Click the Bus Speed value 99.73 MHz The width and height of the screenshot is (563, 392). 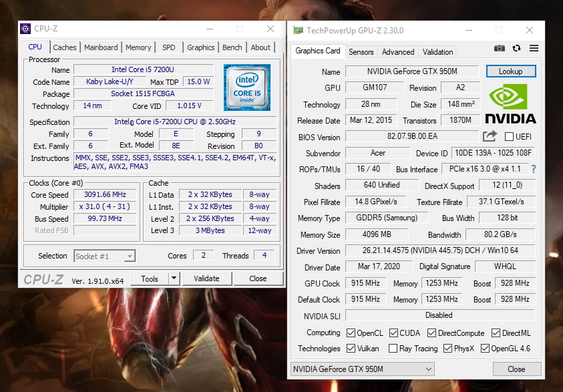105,218
